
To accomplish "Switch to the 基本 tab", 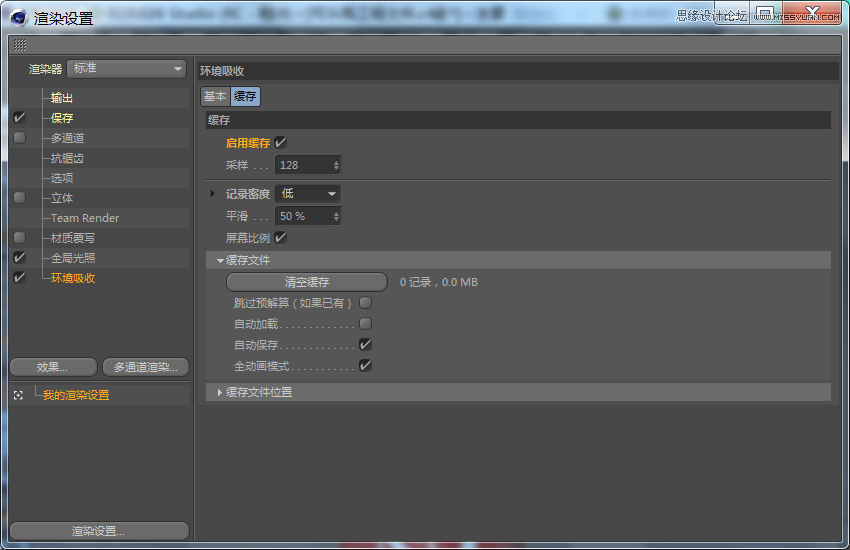I will (215, 96).
